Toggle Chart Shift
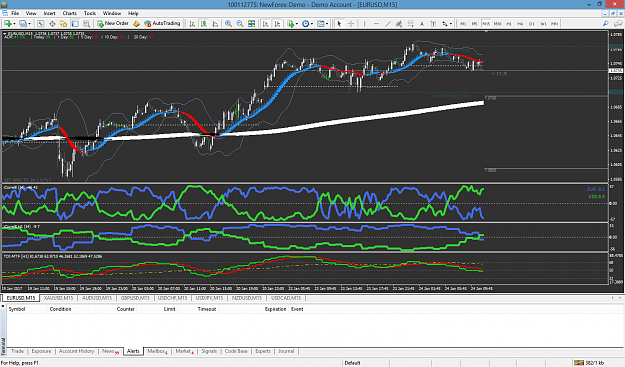Image resolution: width=625 pixels, height=367 pixels. pos(277,24)
